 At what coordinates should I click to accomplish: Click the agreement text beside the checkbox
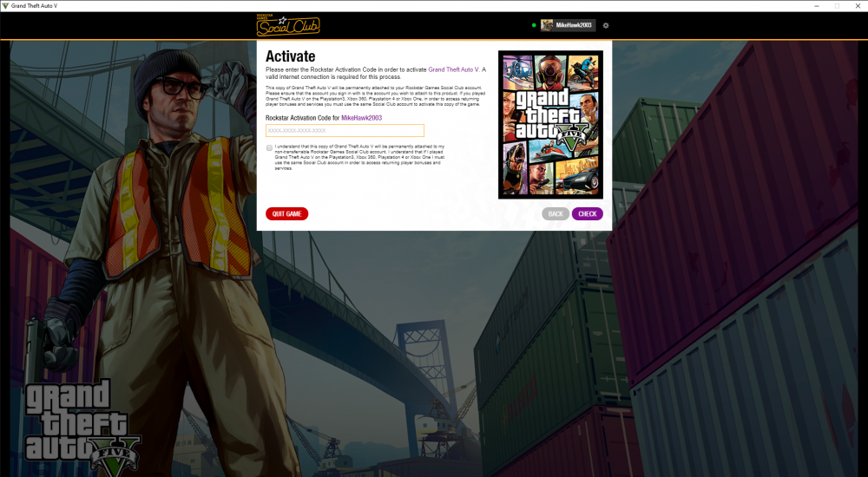click(x=360, y=157)
